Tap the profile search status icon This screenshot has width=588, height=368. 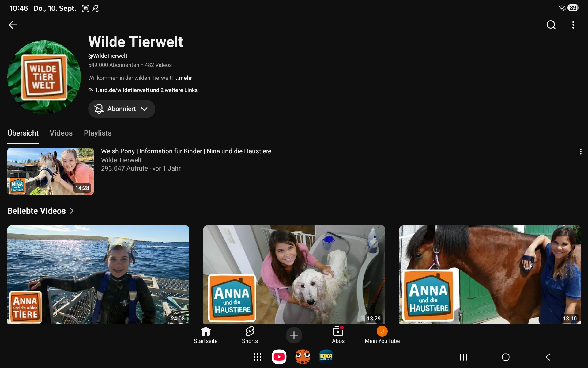point(96,8)
